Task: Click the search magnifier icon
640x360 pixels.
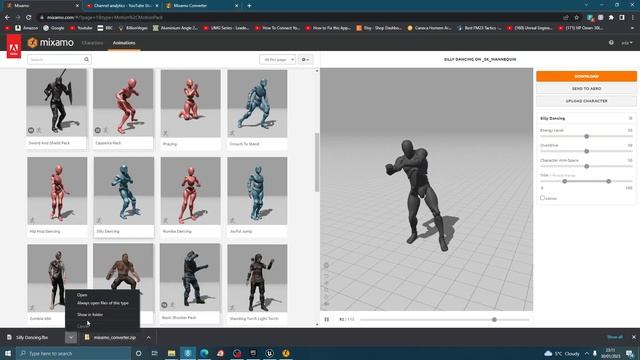Action: click(x=87, y=60)
